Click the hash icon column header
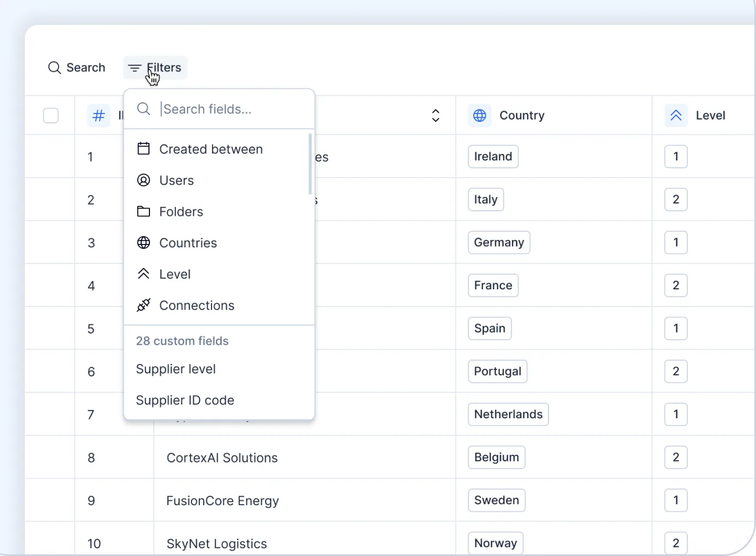Viewport: 756px width, 556px height. (x=99, y=116)
